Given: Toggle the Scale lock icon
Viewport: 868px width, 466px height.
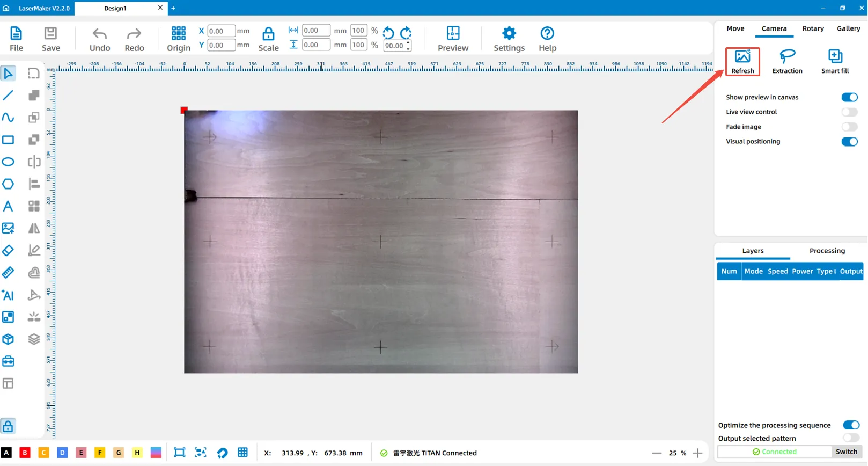Looking at the screenshot, I should click(x=268, y=34).
